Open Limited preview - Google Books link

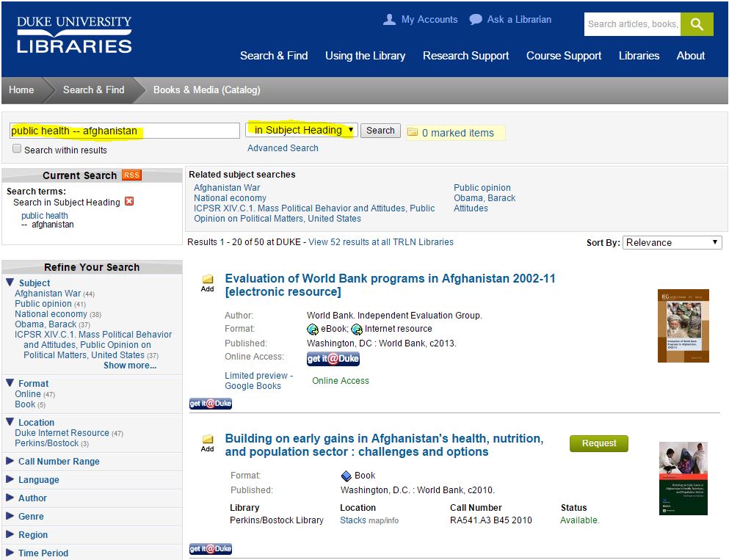(x=258, y=381)
